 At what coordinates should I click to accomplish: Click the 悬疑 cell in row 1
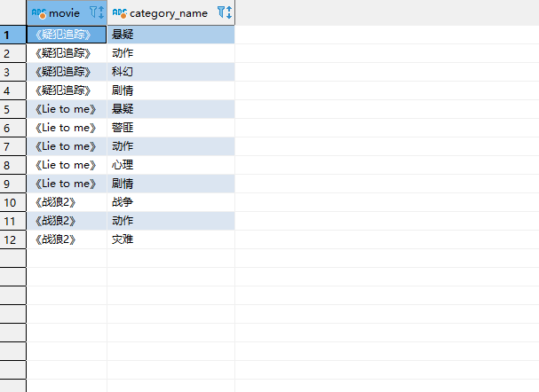click(x=170, y=35)
